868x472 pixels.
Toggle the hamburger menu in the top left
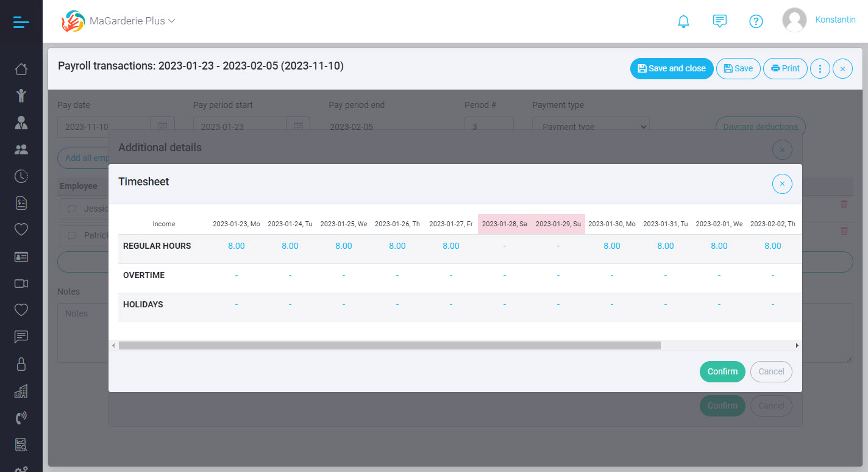[x=21, y=21]
